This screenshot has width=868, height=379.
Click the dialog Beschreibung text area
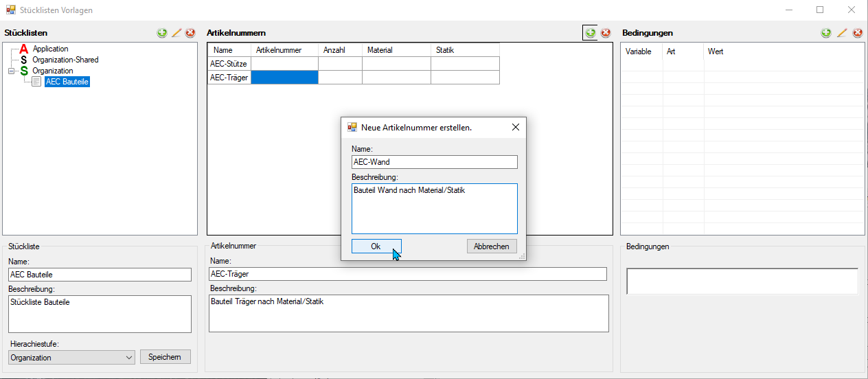pyautogui.click(x=434, y=209)
